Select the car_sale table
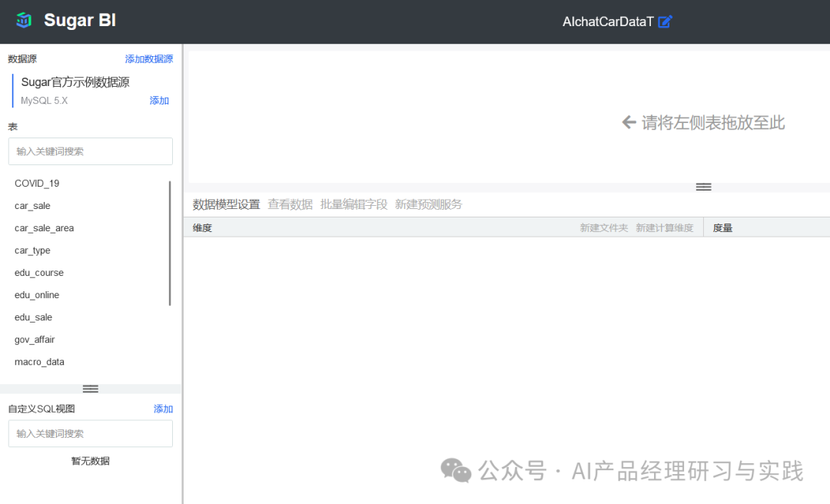The height and width of the screenshot is (504, 830). click(32, 206)
